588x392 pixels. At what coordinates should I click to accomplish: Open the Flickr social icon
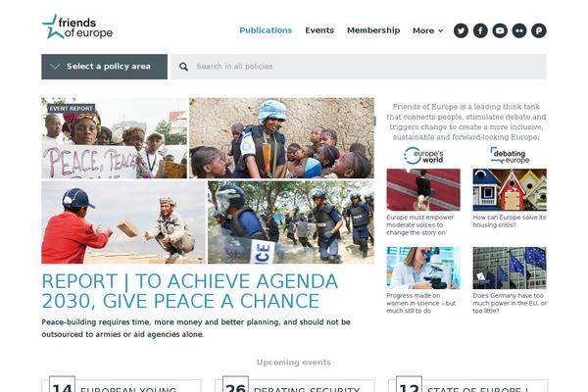click(x=519, y=30)
